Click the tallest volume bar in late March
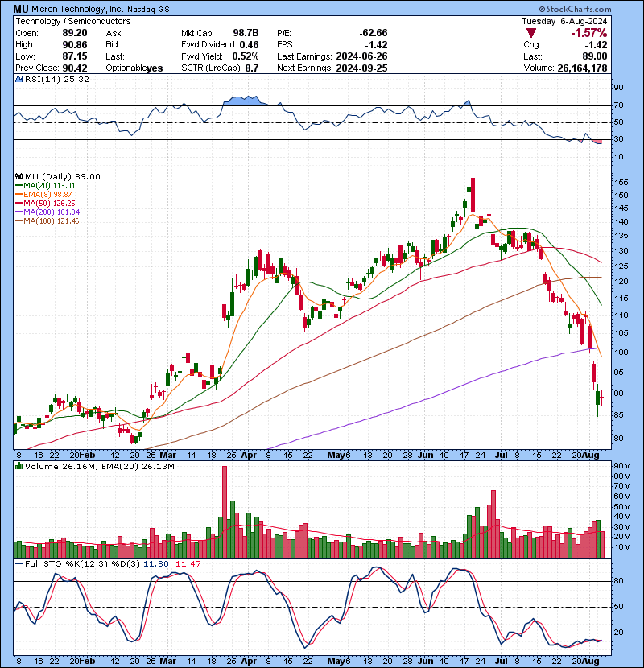 coord(225,512)
